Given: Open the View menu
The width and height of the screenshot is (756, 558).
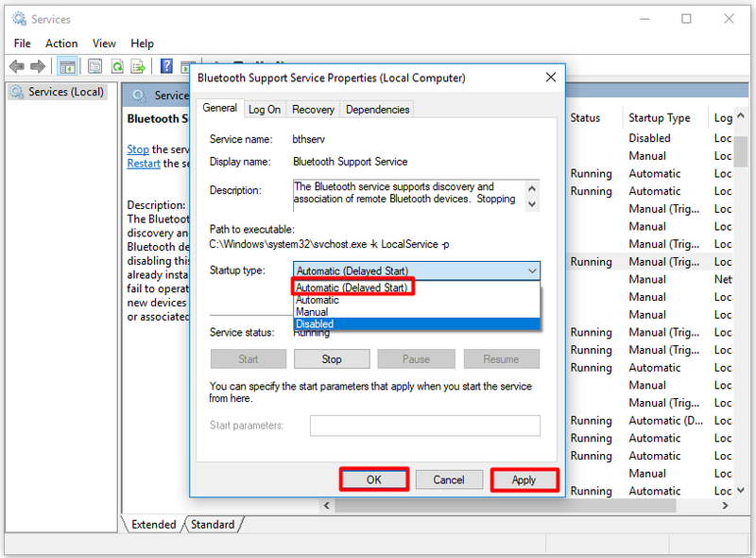Looking at the screenshot, I should coord(104,44).
